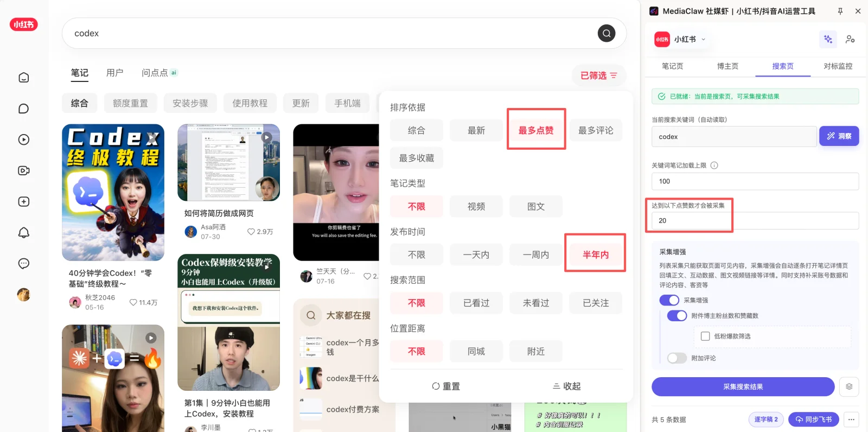Select 最多评论 sort option
Viewport: 868px width, 432px height.
coord(596,130)
